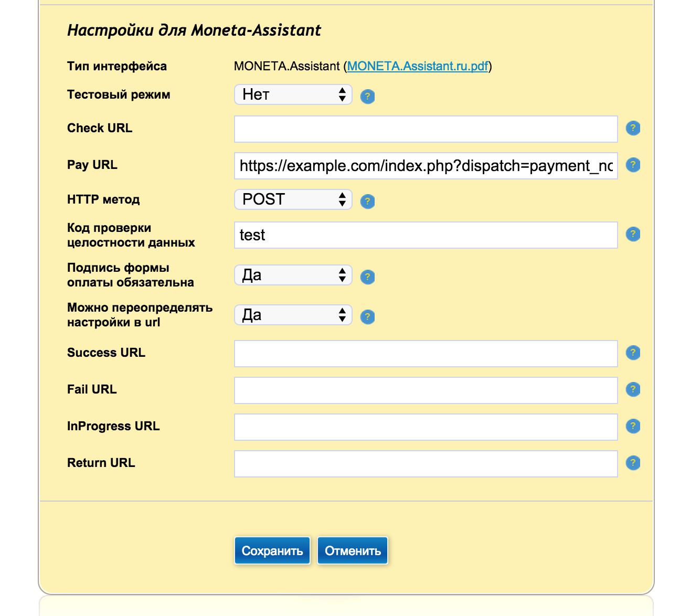The image size is (680, 616).
Task: Click into the Check URL input field
Action: coord(426,129)
